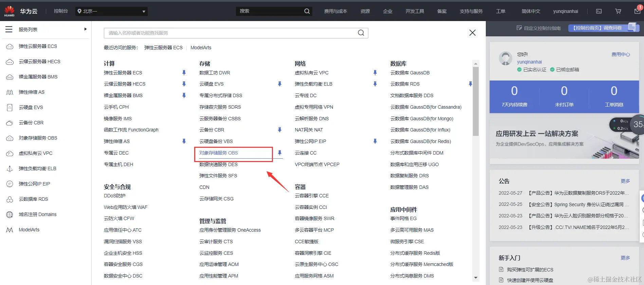
Task: Click the VPC sidebar icon
Action: 10,154
